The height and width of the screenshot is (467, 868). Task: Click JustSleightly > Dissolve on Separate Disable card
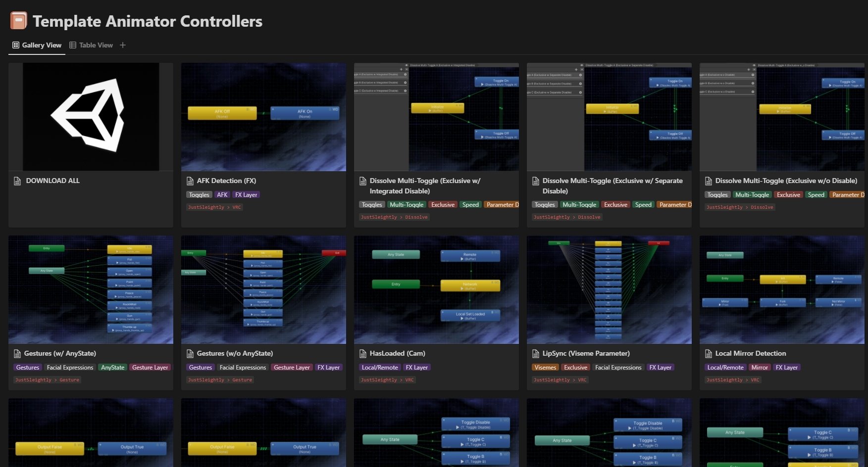point(567,217)
